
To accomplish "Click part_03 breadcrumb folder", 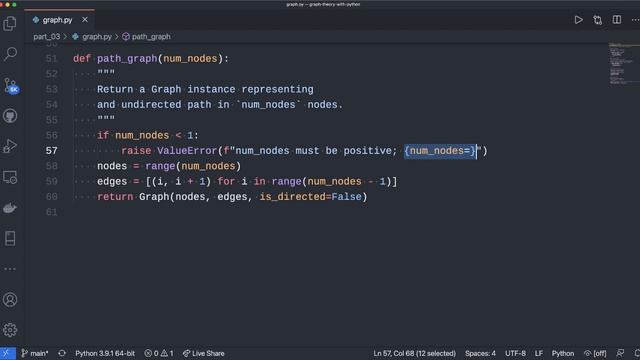I will (x=47, y=37).
